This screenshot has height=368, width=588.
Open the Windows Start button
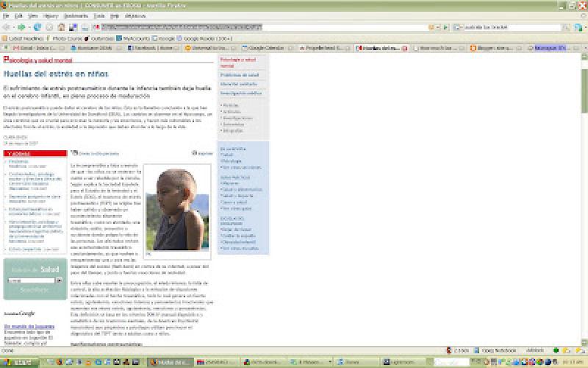(15, 362)
